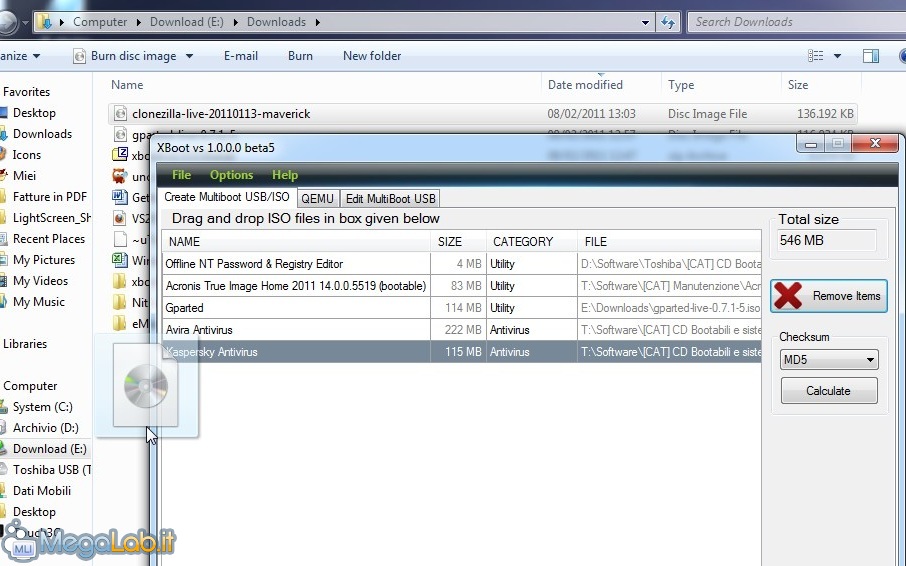The height and width of the screenshot is (566, 906).
Task: Switch to the QEMU tab
Action: click(318, 199)
